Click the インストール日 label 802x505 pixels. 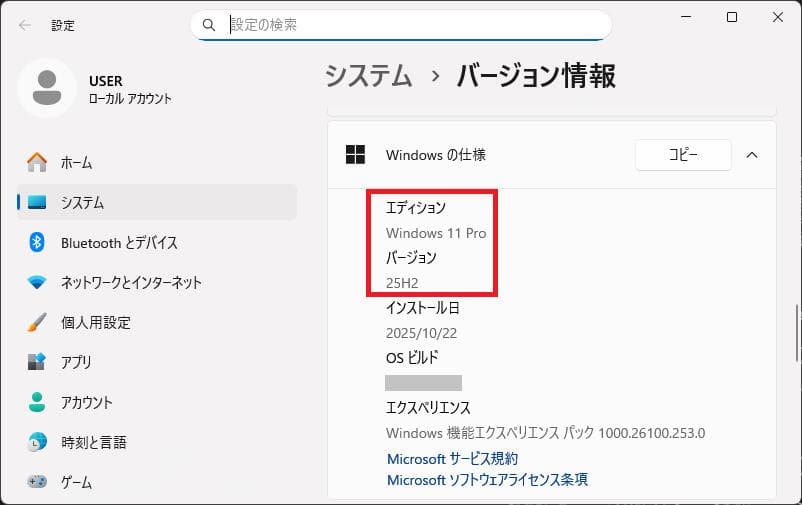pyautogui.click(x=422, y=308)
